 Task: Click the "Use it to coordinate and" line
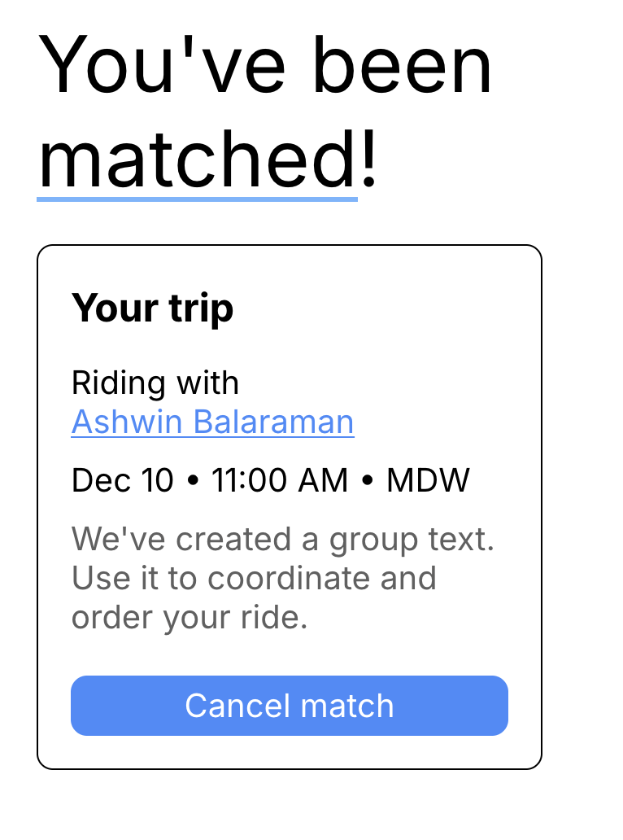click(x=254, y=579)
